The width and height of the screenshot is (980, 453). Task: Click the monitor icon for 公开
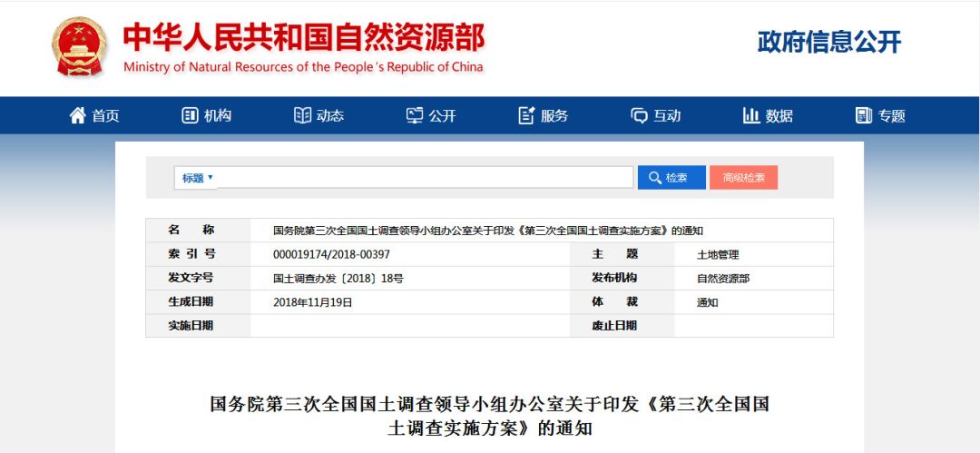coord(415,115)
